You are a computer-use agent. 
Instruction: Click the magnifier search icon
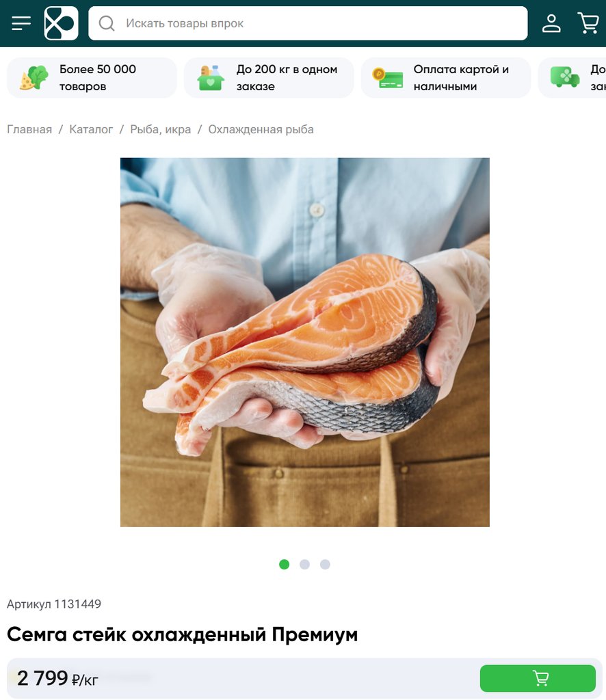pyautogui.click(x=107, y=23)
